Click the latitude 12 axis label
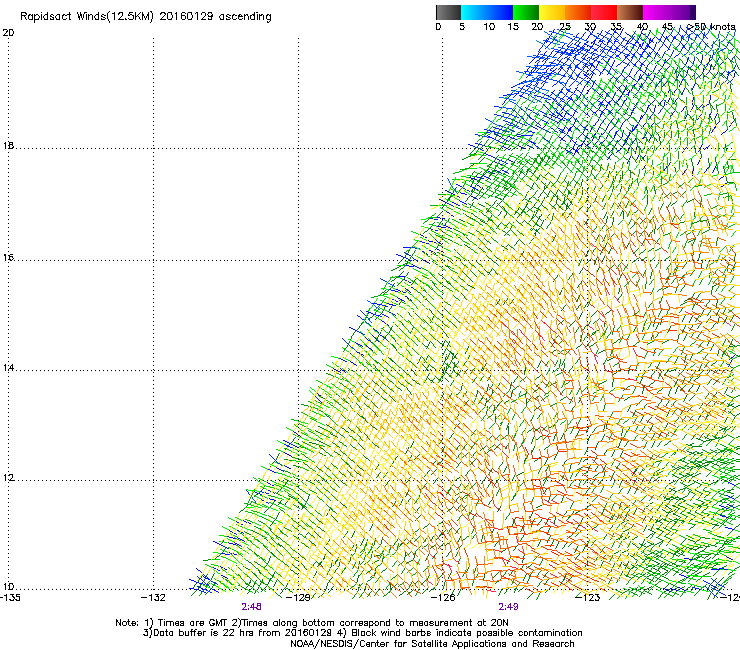 pos(8,478)
